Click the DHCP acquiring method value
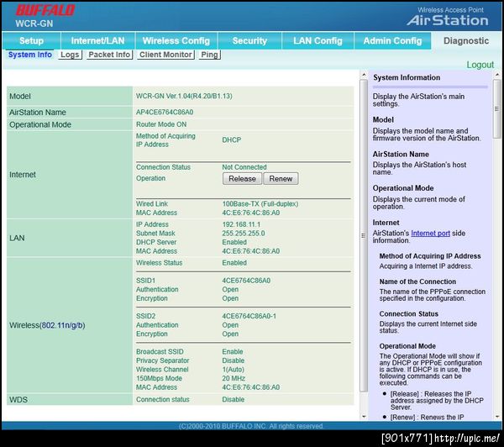 232,139
